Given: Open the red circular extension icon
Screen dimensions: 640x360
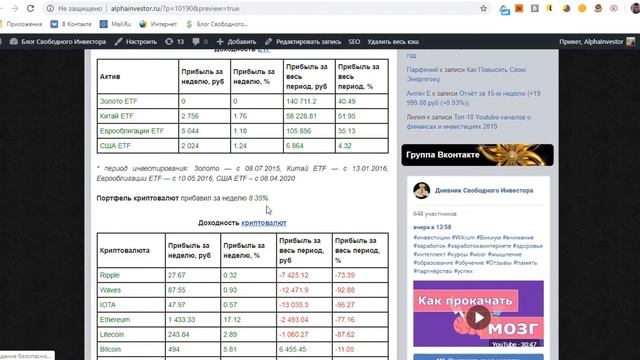Looking at the screenshot, I should point(613,8).
